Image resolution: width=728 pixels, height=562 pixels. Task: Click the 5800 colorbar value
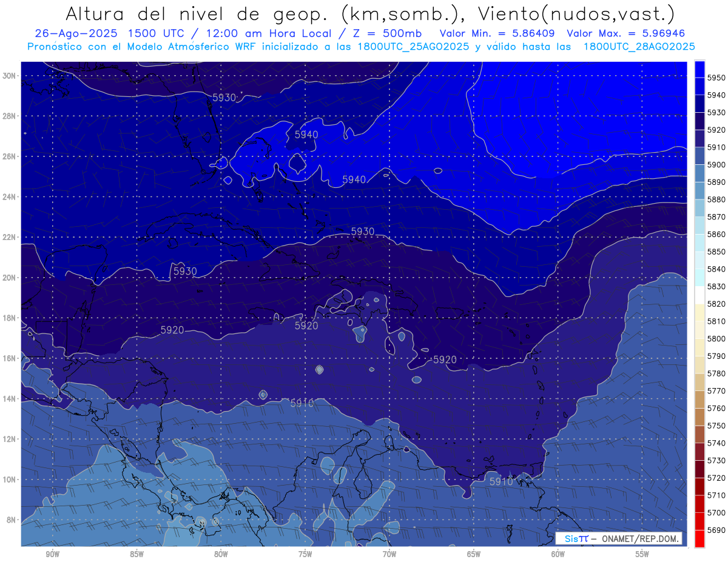716,338
